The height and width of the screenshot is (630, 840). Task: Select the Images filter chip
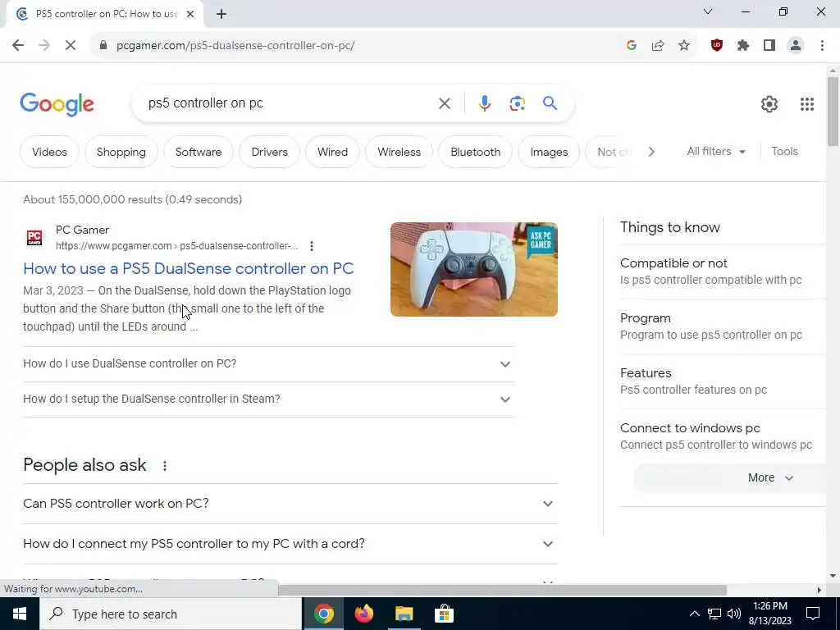coord(549,152)
